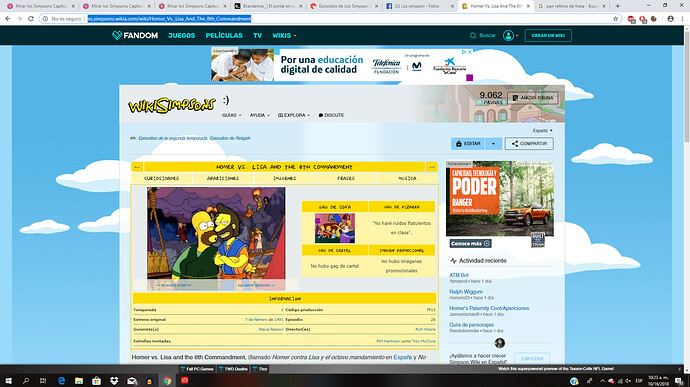
Task: Switch to the APARICIONES tab
Action: pos(223,178)
